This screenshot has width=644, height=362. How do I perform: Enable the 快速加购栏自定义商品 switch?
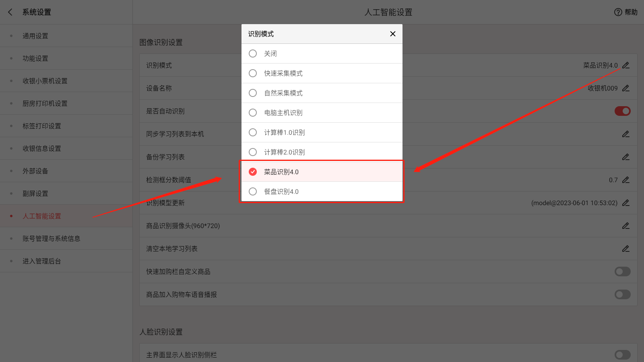coord(622,271)
